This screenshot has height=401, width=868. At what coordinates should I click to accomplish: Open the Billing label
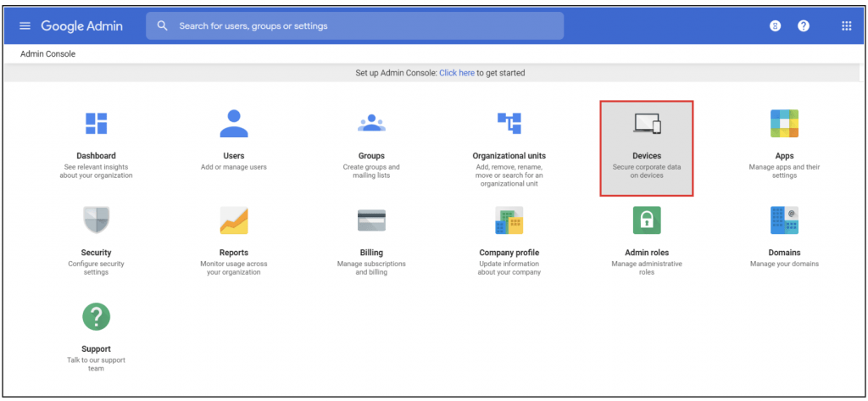click(x=371, y=253)
